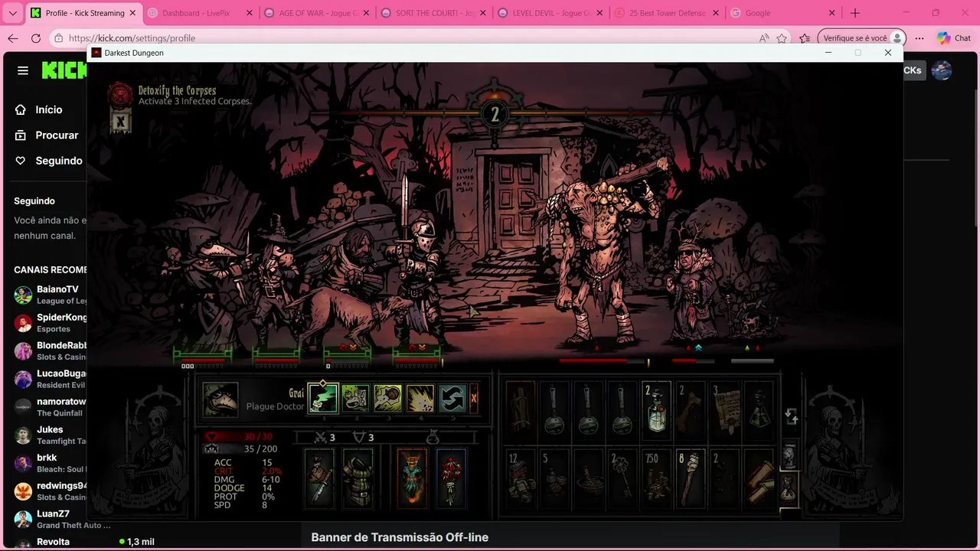
Task: Click the giant enemy's red health bar
Action: (603, 361)
